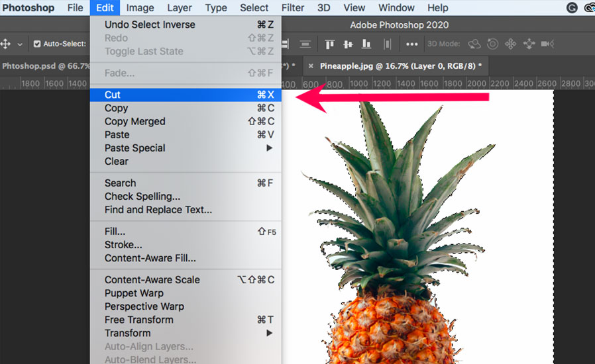The height and width of the screenshot is (364, 595).
Task: Click the Distribute horizontally icon
Action: tap(387, 44)
